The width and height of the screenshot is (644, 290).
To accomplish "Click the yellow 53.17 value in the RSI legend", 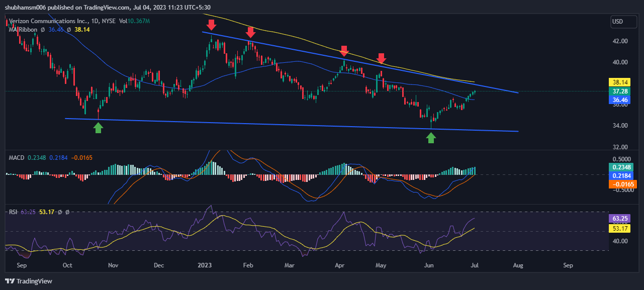I will tap(47, 212).
